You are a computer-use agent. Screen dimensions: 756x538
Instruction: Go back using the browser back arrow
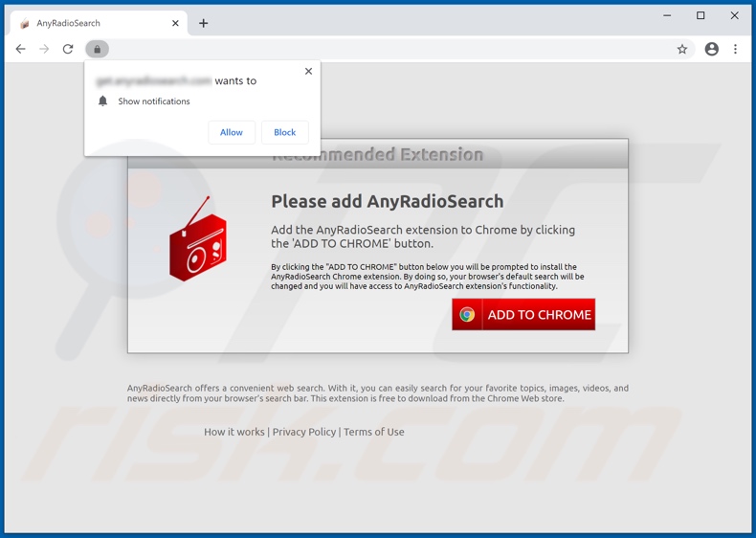pos(20,49)
